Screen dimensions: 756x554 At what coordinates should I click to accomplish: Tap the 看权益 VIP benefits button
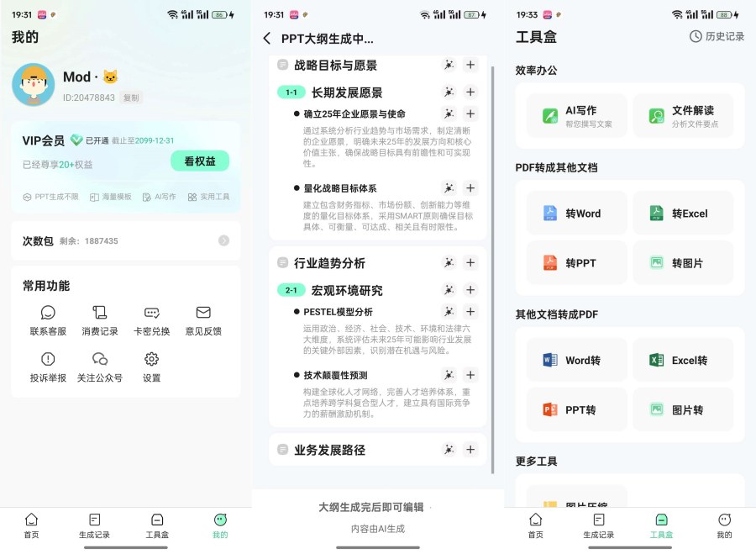click(x=199, y=161)
